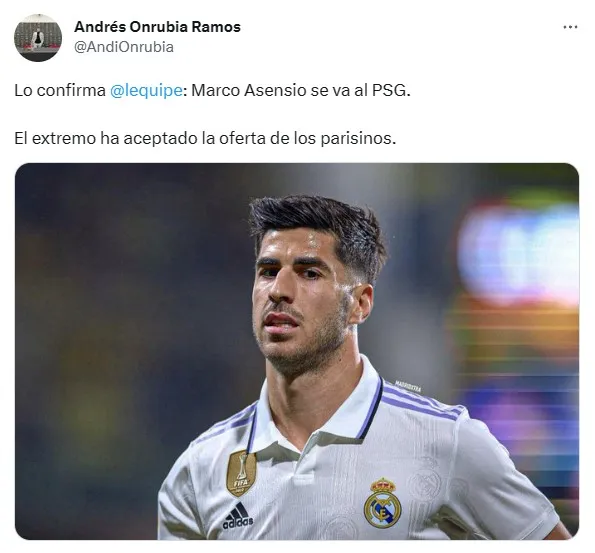Click the text 'Marco Asensio se va al PSG.'
Image resolution: width=595 pixels, height=553 pixels.
click(x=301, y=91)
